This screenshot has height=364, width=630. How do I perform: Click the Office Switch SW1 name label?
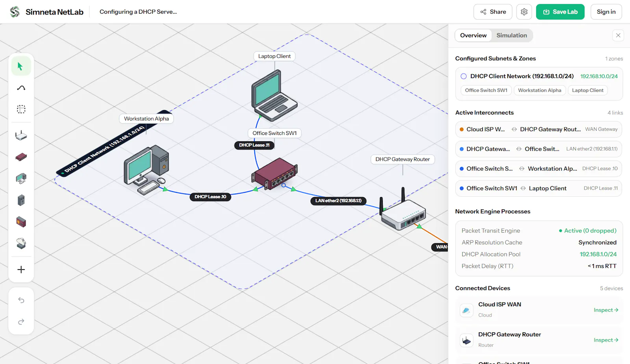coord(274,133)
